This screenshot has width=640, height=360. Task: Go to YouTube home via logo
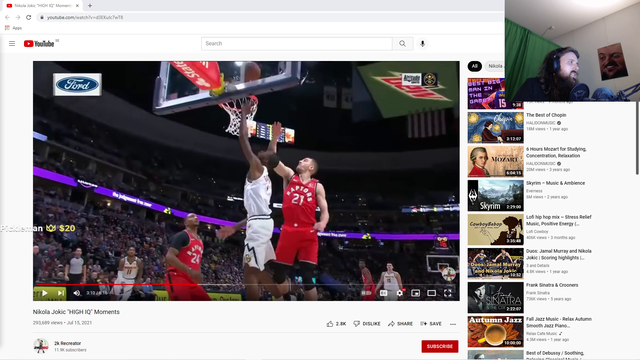[x=39, y=44]
